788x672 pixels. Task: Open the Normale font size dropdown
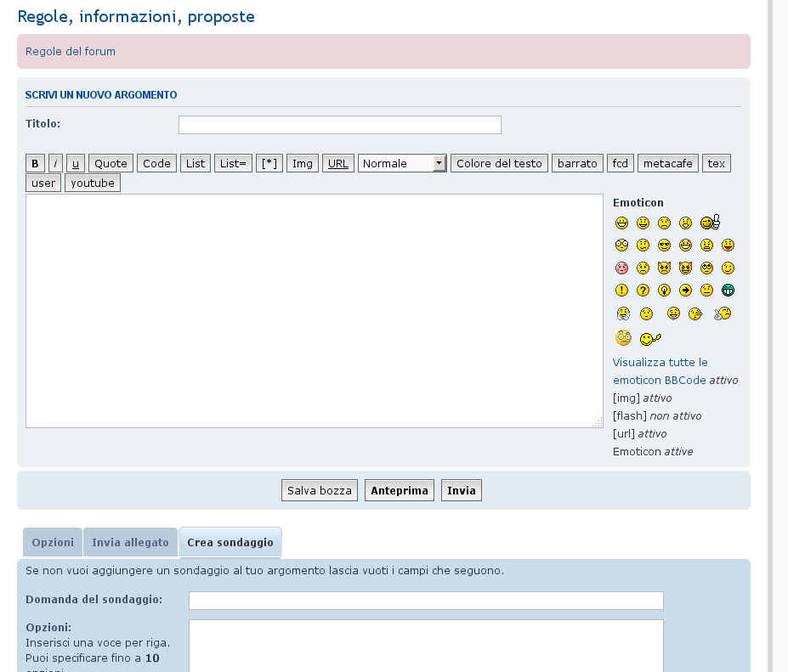coord(402,163)
